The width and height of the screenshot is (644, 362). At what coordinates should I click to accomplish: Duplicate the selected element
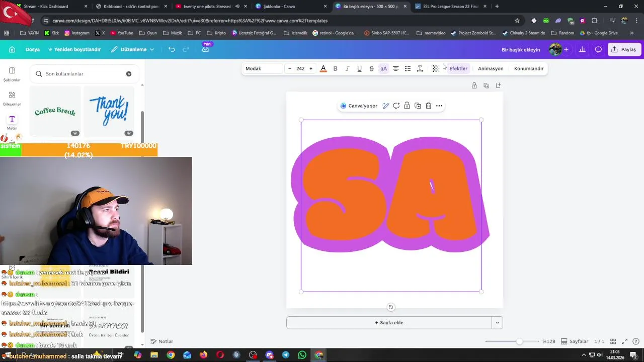pyautogui.click(x=418, y=106)
